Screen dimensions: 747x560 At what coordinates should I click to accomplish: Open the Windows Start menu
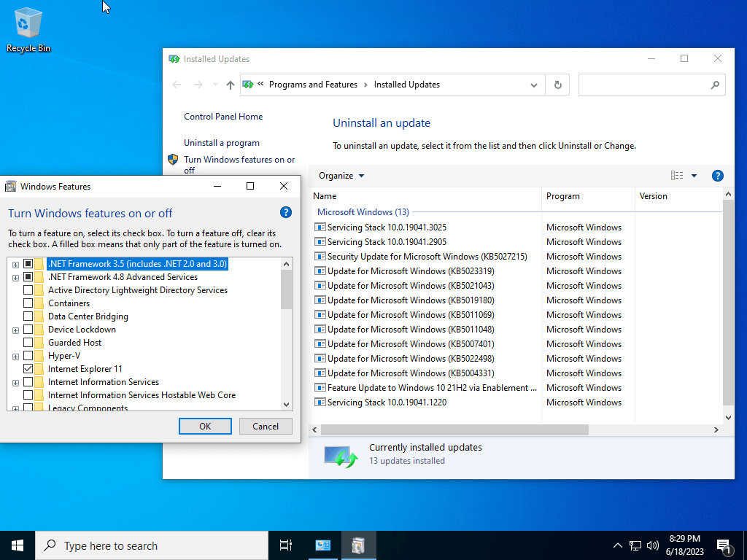[x=18, y=545]
